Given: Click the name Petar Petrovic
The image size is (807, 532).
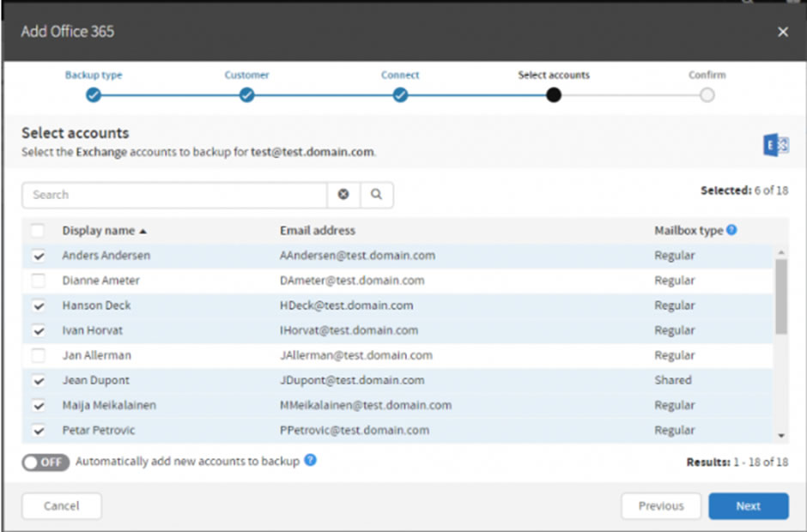Looking at the screenshot, I should [x=99, y=430].
